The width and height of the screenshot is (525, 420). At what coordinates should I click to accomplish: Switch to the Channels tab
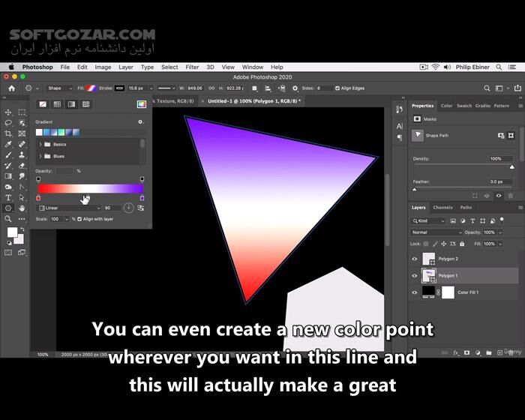[x=442, y=208]
